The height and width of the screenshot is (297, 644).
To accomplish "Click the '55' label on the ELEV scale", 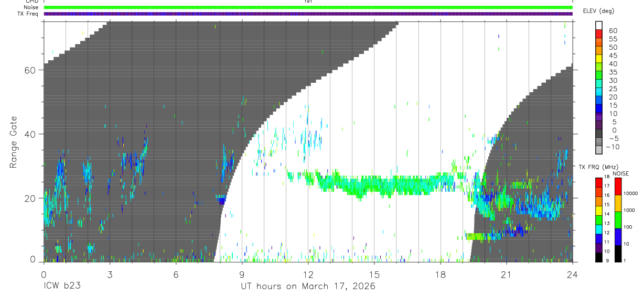I will coord(613,39).
